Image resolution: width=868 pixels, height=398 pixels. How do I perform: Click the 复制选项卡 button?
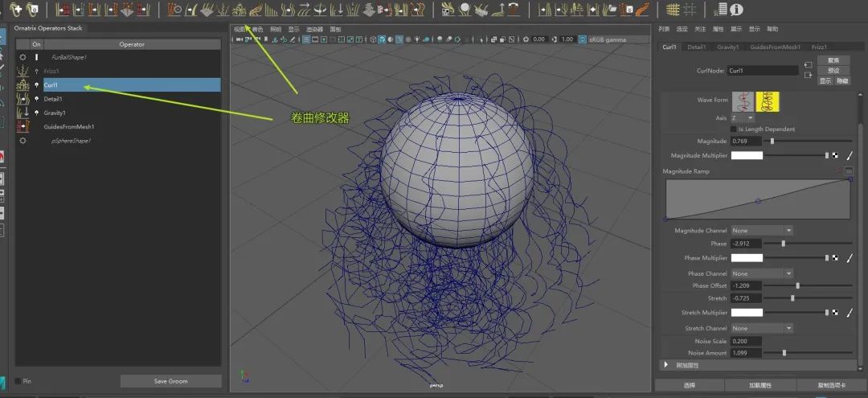click(x=832, y=384)
